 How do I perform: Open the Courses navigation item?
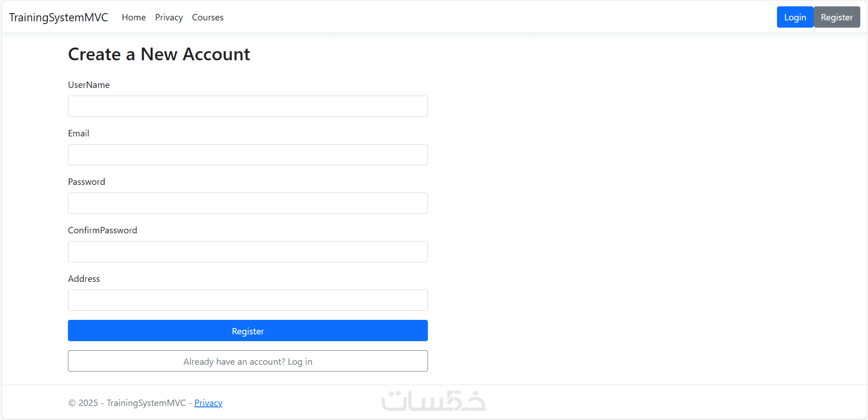tap(207, 17)
